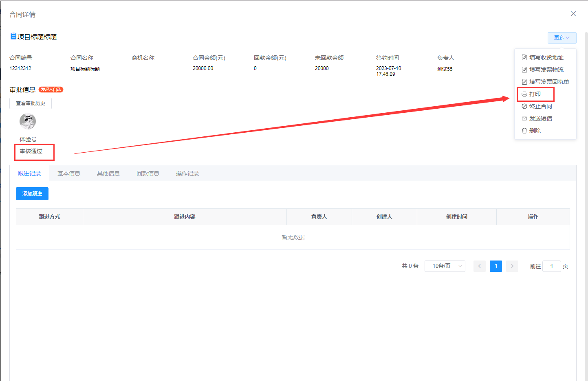This screenshot has height=381, width=588.
Task: Click the approver avatar image
Action: 28,121
